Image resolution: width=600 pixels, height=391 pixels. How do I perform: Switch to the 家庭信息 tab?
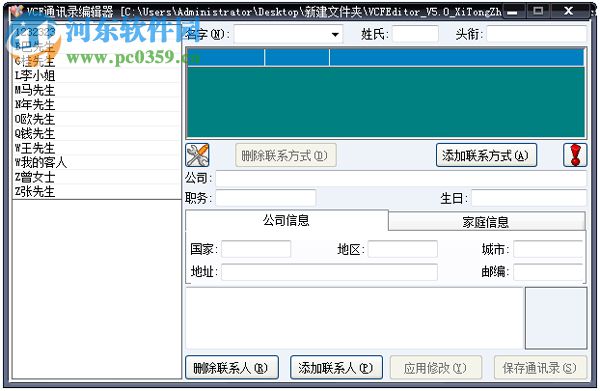tap(486, 222)
